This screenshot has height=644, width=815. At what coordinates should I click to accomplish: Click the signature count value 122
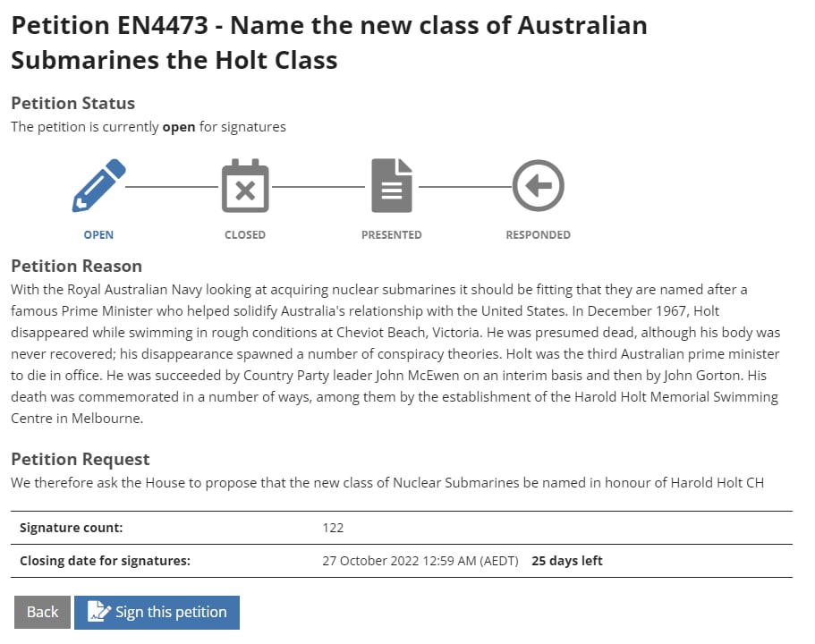333,528
